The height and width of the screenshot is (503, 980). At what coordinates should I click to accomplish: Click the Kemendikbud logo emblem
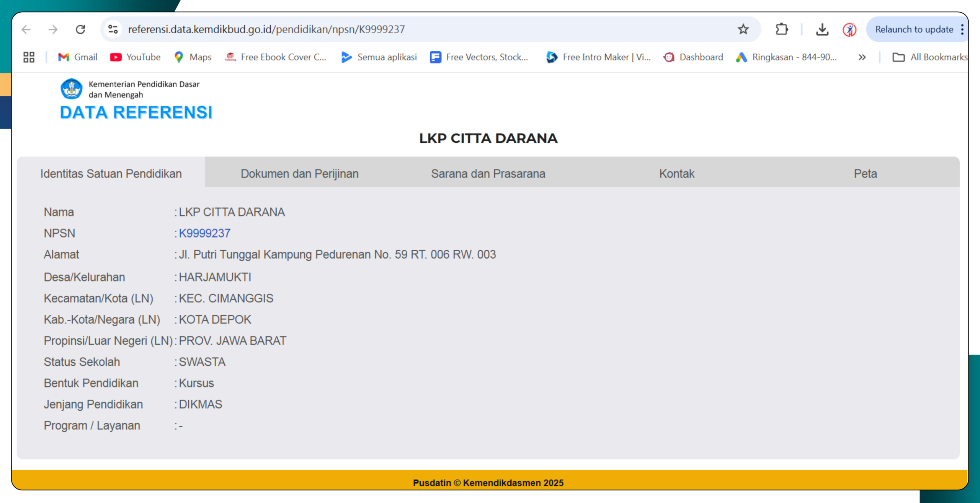click(72, 89)
